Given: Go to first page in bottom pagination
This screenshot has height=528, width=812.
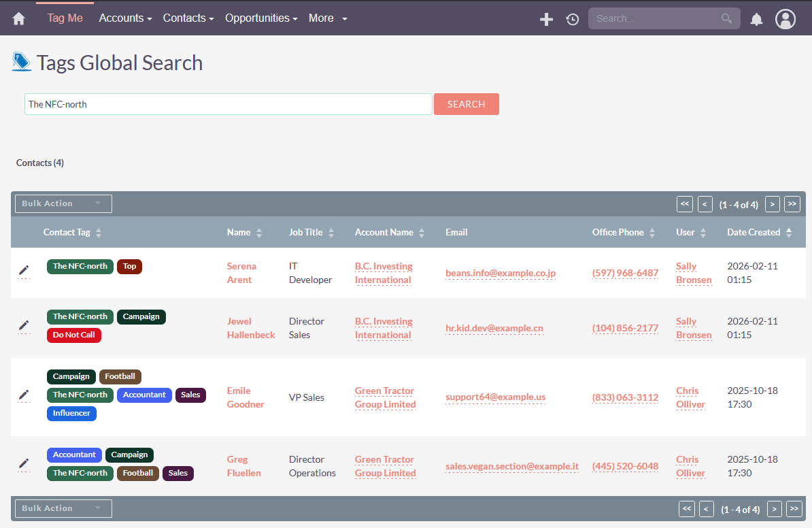Looking at the screenshot, I should tap(687, 509).
